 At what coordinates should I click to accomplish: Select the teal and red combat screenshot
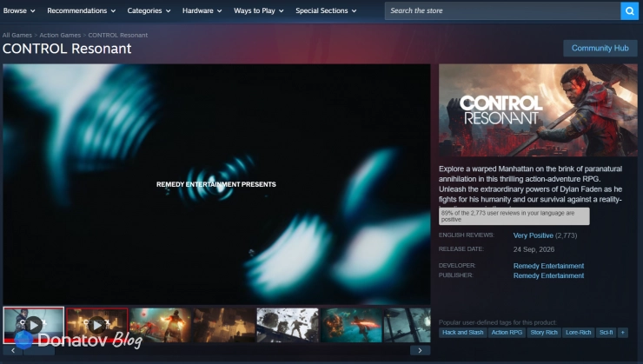pyautogui.click(x=351, y=325)
